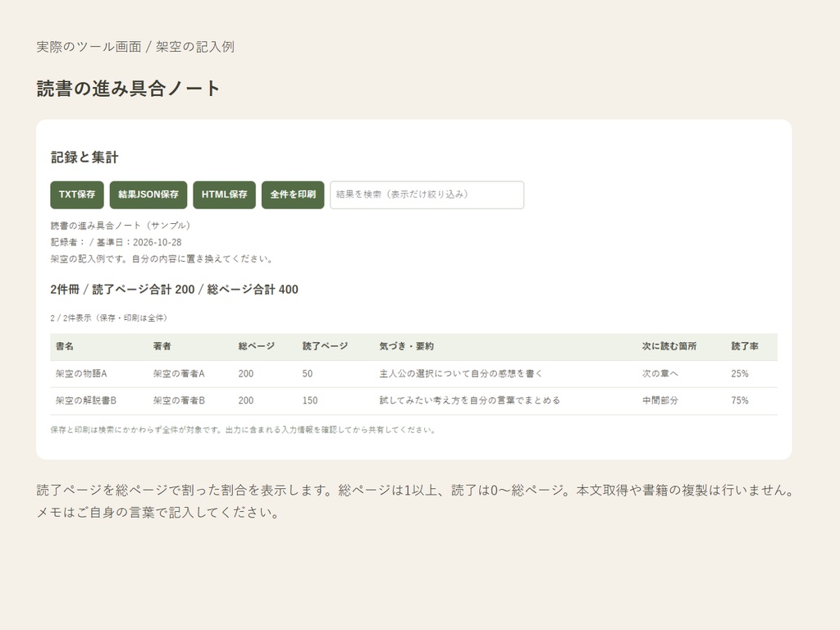Select the 次に読む箇所 column header
Screen dimensions: 840x630
[669, 346]
